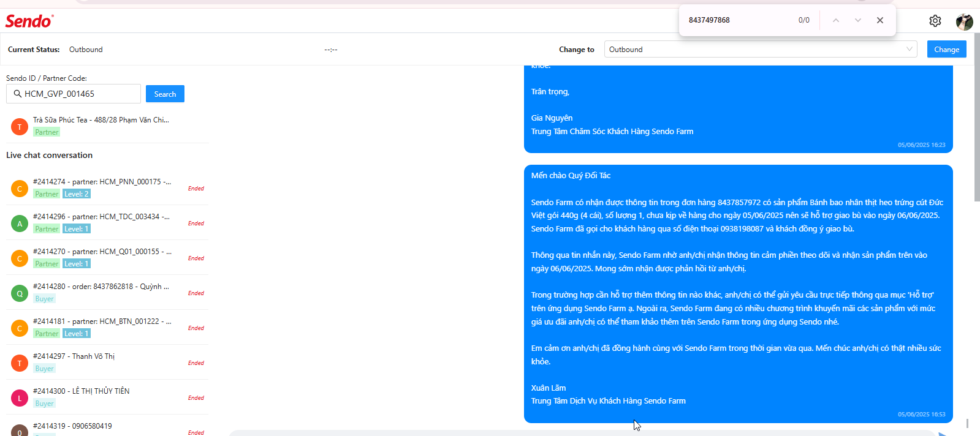Go to next find result arrow
The image size is (980, 436).
pyautogui.click(x=858, y=20)
